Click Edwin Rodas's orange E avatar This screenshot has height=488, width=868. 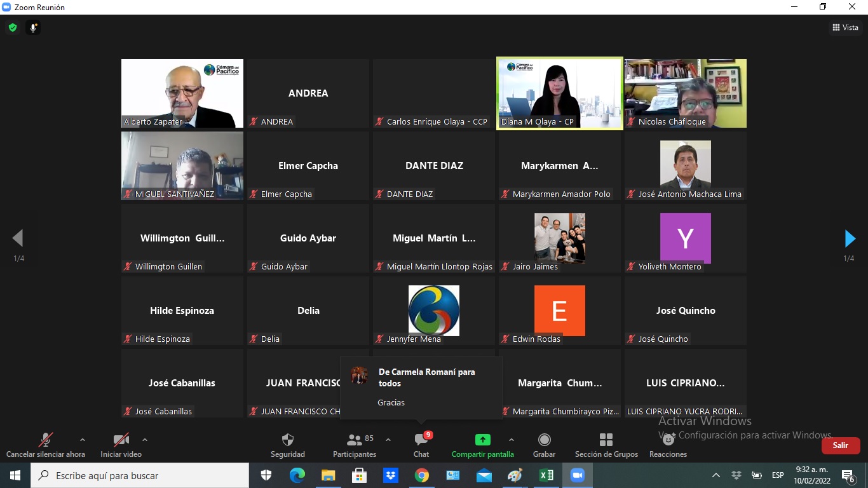pyautogui.click(x=560, y=311)
